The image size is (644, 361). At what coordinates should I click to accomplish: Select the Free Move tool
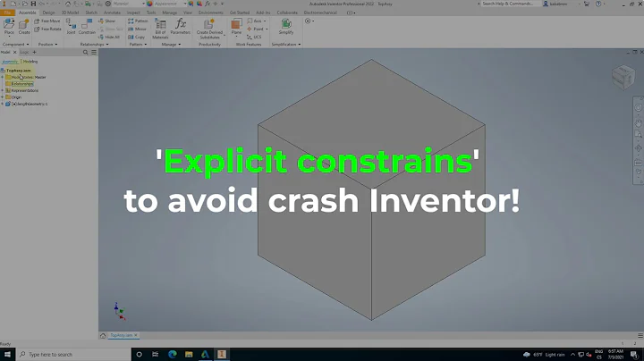(47, 21)
